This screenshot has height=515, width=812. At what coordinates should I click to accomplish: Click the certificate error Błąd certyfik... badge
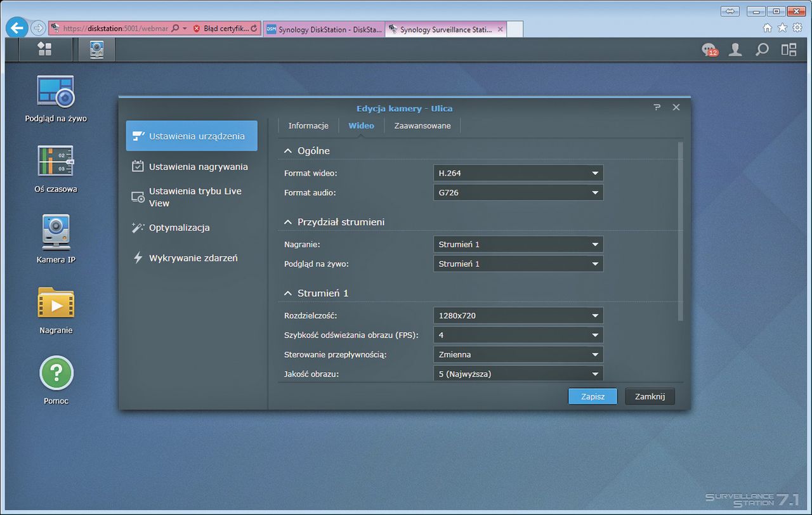tap(220, 29)
